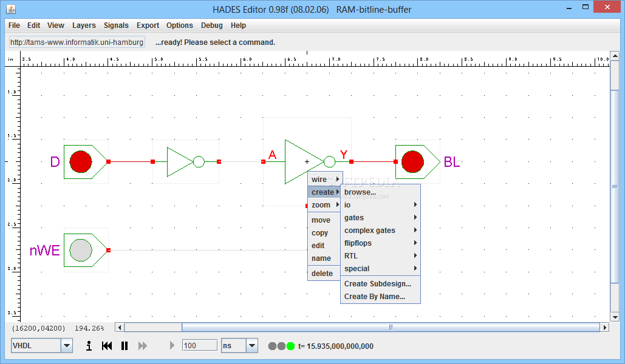Open the Layers menu
The width and height of the screenshot is (625, 364).
point(84,25)
